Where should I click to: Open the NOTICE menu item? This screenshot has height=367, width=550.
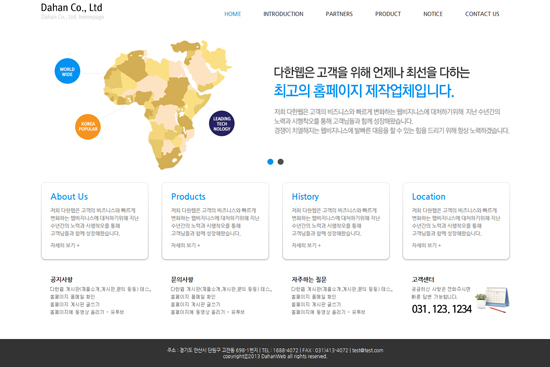(433, 14)
